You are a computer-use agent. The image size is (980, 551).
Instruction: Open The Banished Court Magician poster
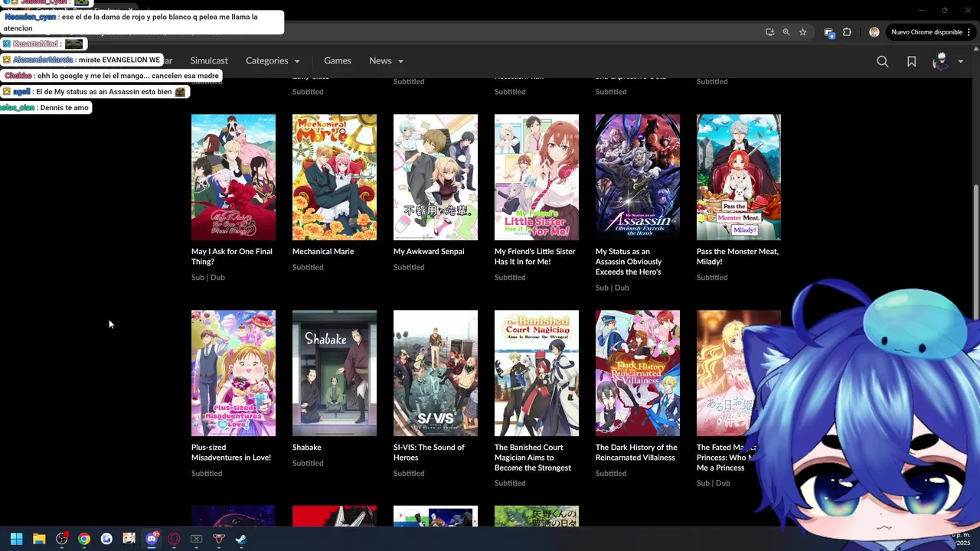tap(537, 373)
